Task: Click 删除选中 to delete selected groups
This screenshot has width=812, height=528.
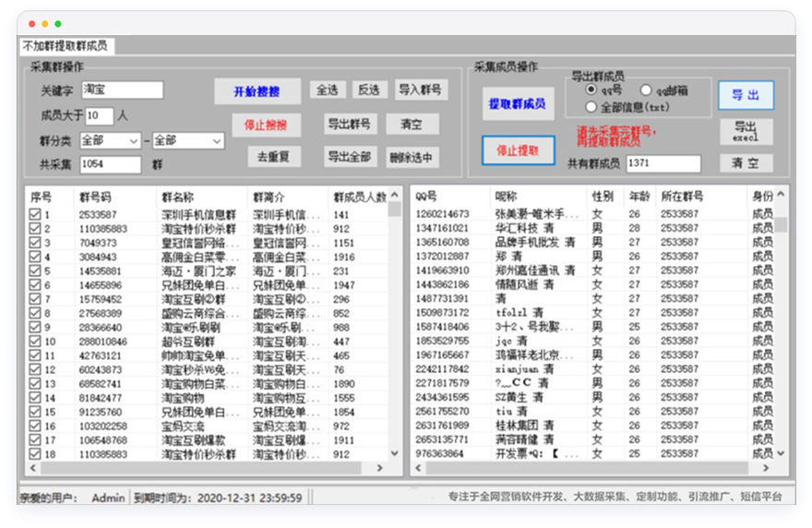Action: point(412,157)
